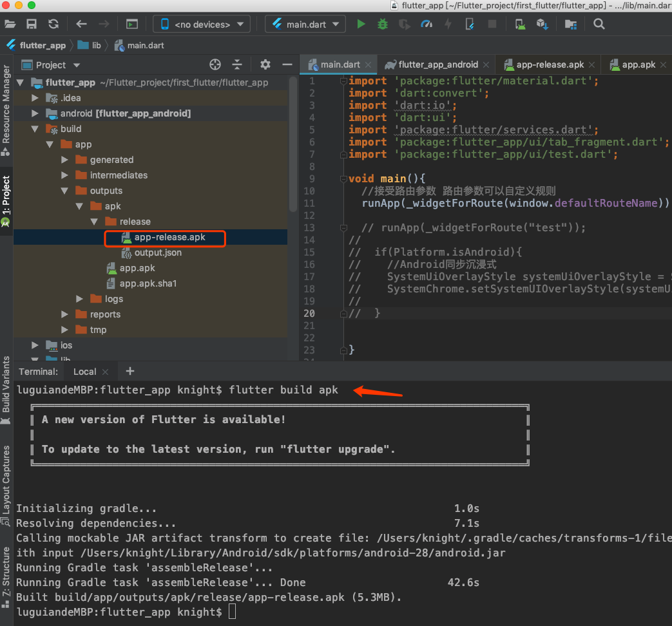The width and height of the screenshot is (672, 626).
Task: Trigger Flutter Hot Reload lightning icon
Action: pos(448,24)
